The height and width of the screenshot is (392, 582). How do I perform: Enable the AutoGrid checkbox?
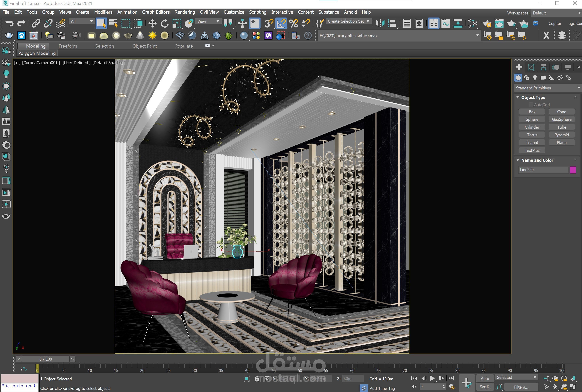click(531, 105)
